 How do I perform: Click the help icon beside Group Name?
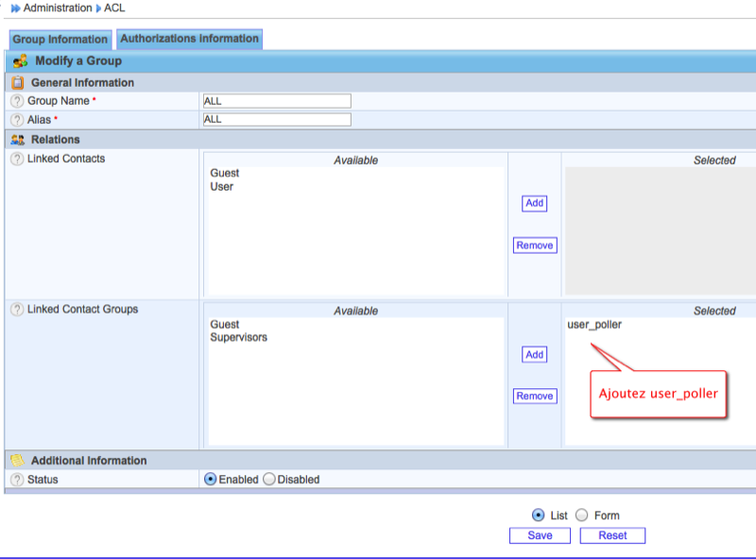coord(17,101)
